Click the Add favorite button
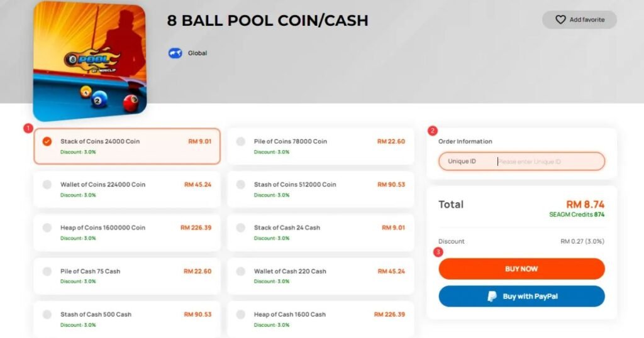 coord(579,20)
